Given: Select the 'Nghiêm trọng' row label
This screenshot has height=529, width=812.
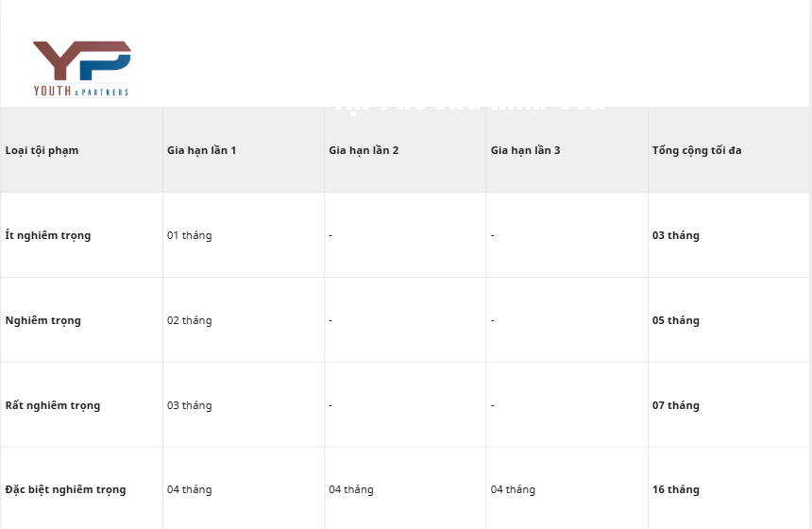Looking at the screenshot, I should pos(43,320).
